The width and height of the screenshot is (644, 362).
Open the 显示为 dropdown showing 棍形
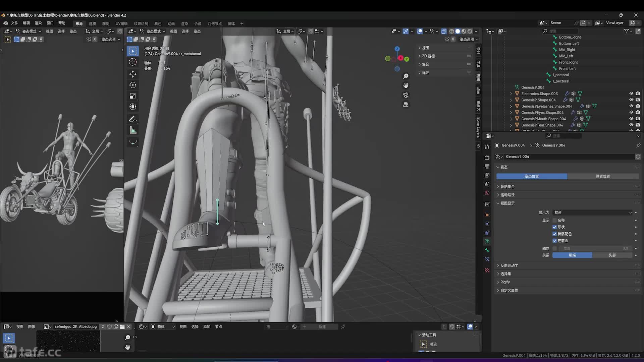click(592, 213)
